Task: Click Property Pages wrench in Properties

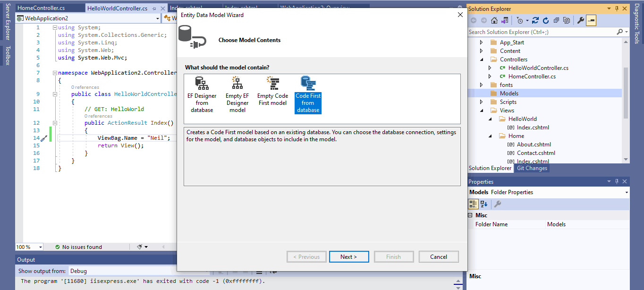Action: [x=497, y=204]
